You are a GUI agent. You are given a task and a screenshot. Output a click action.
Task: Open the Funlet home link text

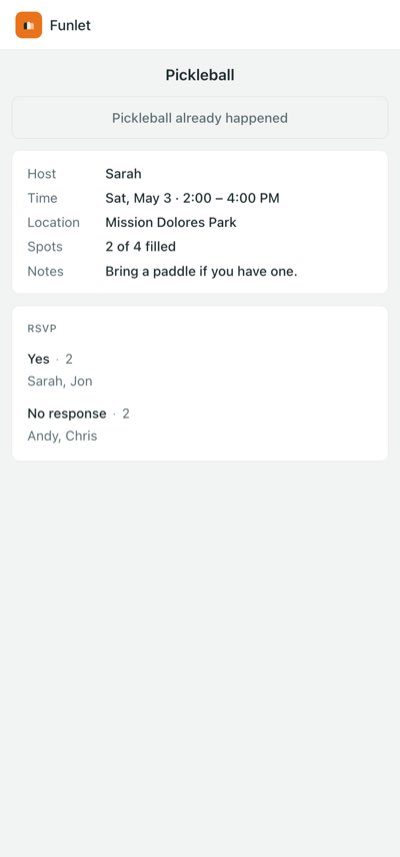tap(70, 25)
